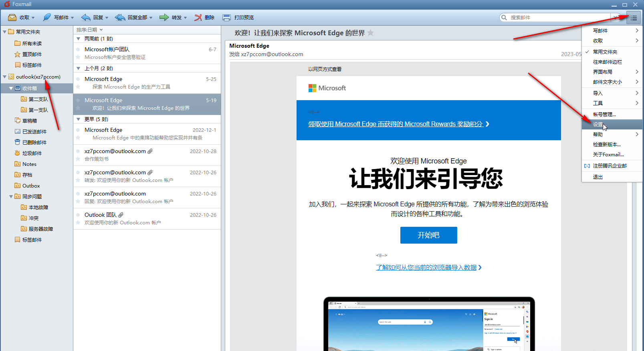The image size is (644, 351).
Task: Click 注册腾讯企业邮 menu item
Action: pyautogui.click(x=612, y=165)
